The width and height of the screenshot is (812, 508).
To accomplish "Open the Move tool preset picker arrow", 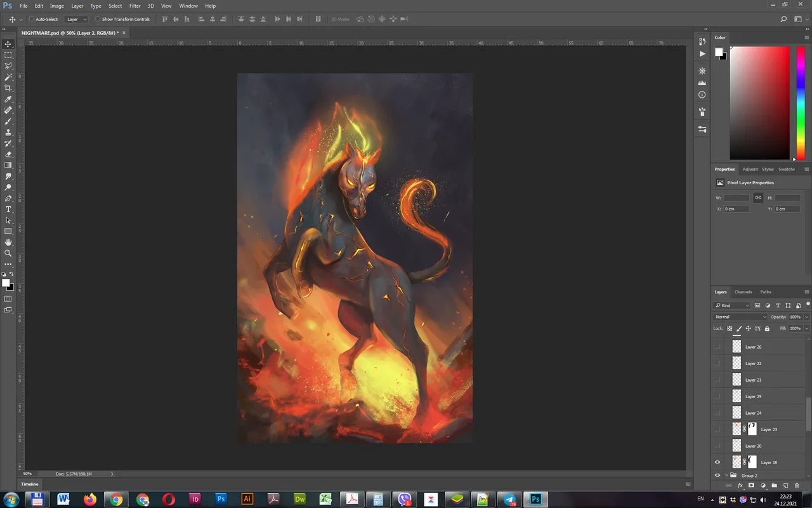I will 21,19.
